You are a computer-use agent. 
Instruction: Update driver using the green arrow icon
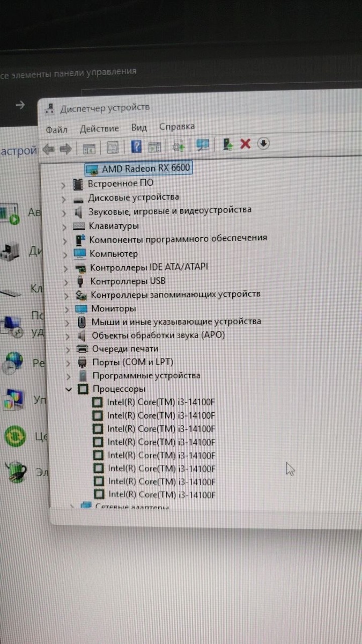pyautogui.click(x=228, y=144)
